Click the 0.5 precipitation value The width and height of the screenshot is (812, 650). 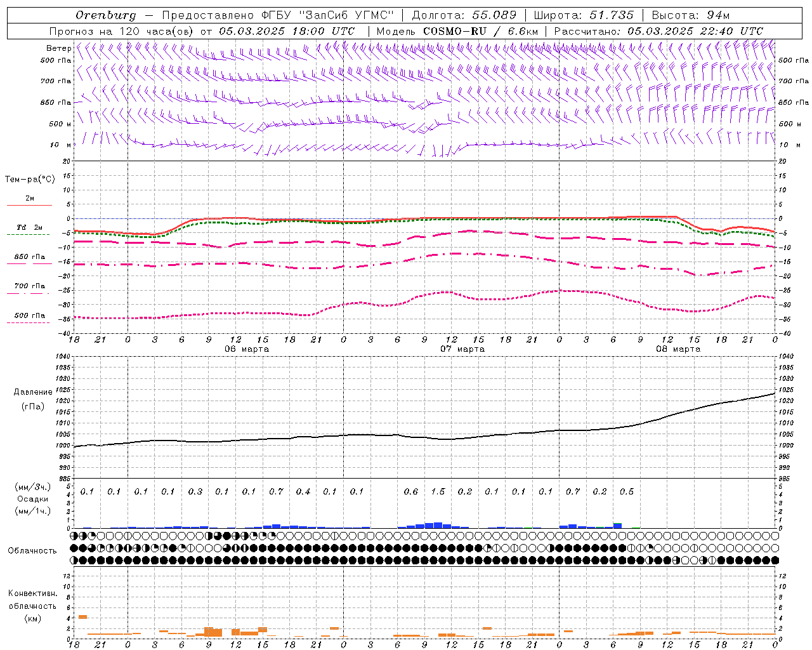627,491
